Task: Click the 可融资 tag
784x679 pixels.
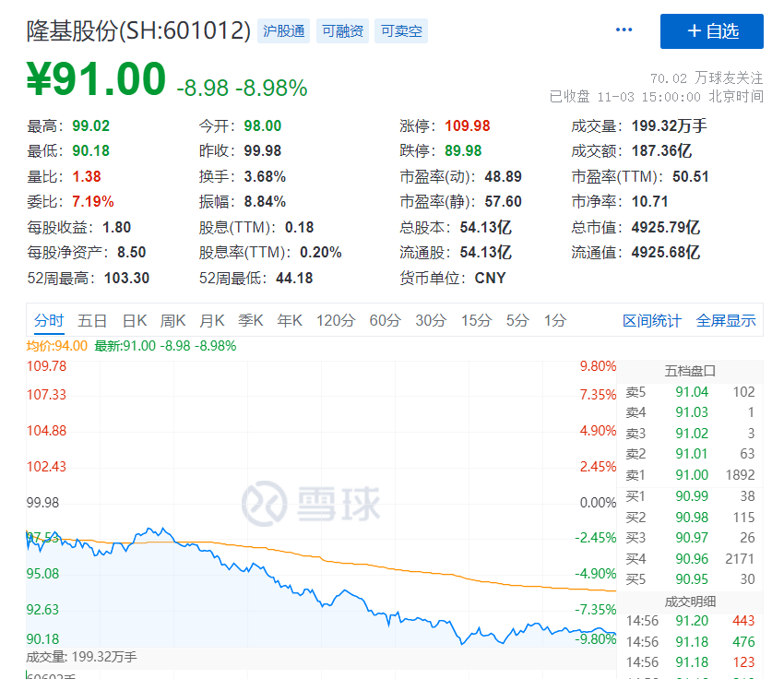Action: (x=342, y=31)
